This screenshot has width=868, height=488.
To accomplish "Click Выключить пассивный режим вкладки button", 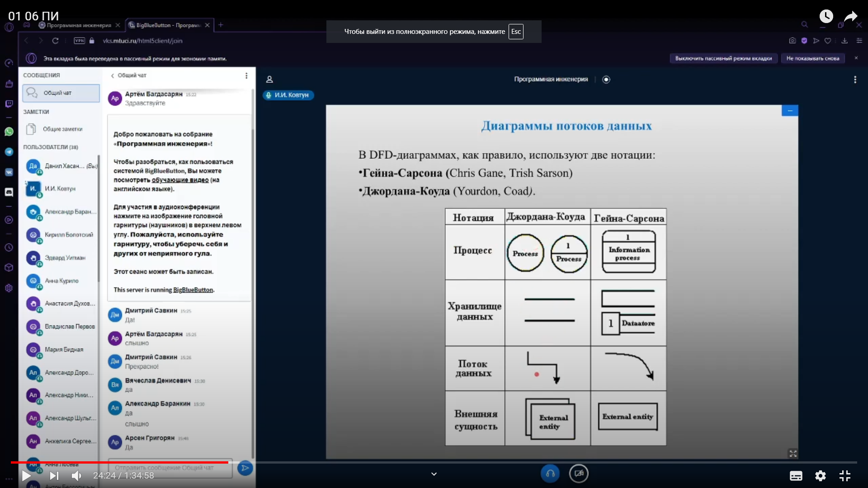I will pos(723,58).
